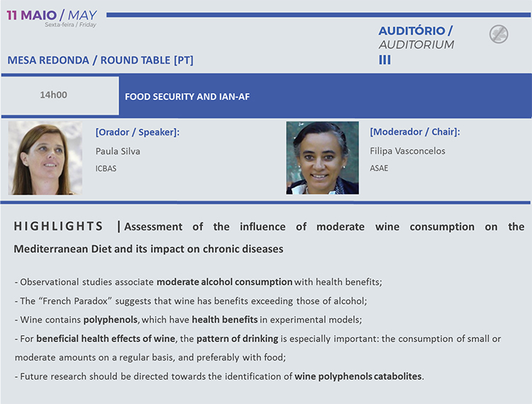
Task: Open Filipa Vasconcelos's chair photo
Action: coord(322,158)
